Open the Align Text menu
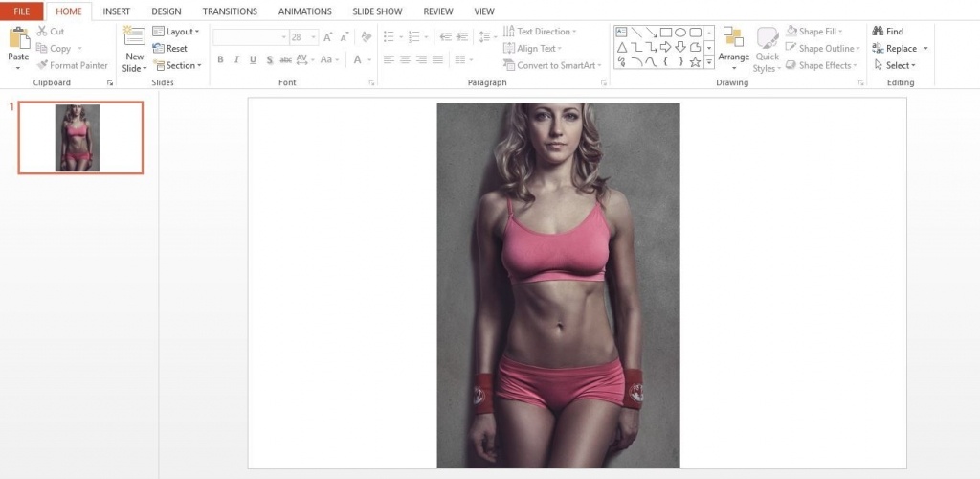The image size is (980, 479). 532,48
